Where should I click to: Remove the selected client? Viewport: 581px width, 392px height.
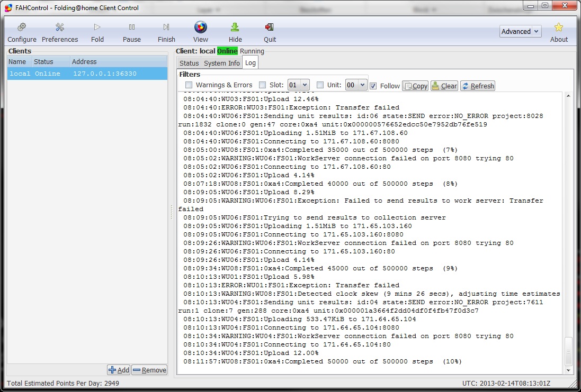(150, 370)
